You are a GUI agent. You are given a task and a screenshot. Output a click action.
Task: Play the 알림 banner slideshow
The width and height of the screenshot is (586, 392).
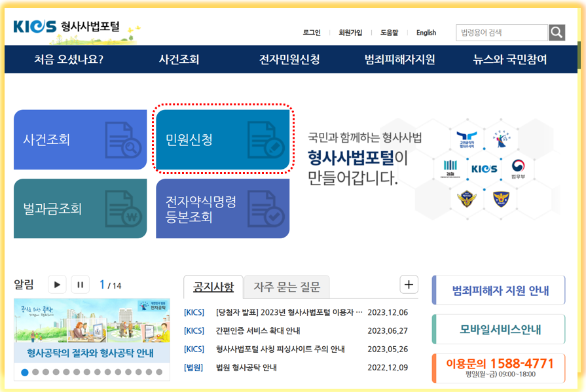(x=56, y=285)
